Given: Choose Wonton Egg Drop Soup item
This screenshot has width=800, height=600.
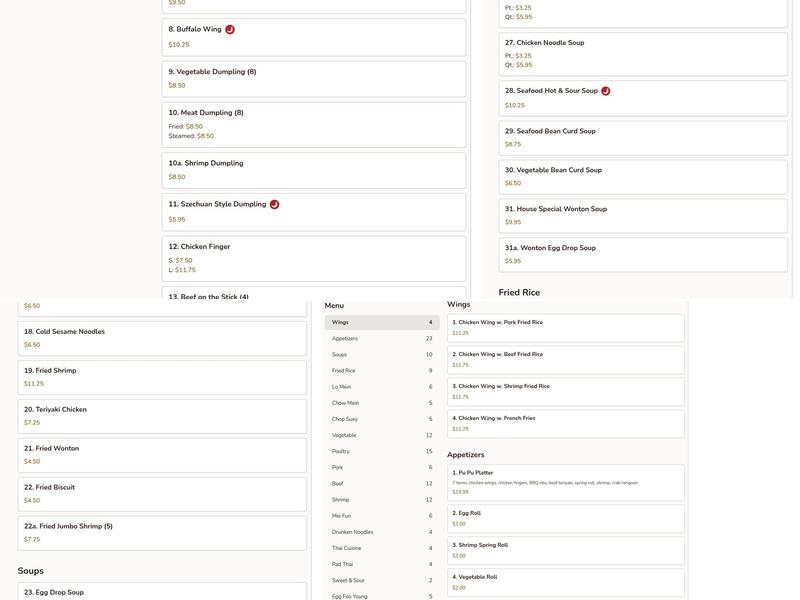Looking at the screenshot, I should click(643, 255).
